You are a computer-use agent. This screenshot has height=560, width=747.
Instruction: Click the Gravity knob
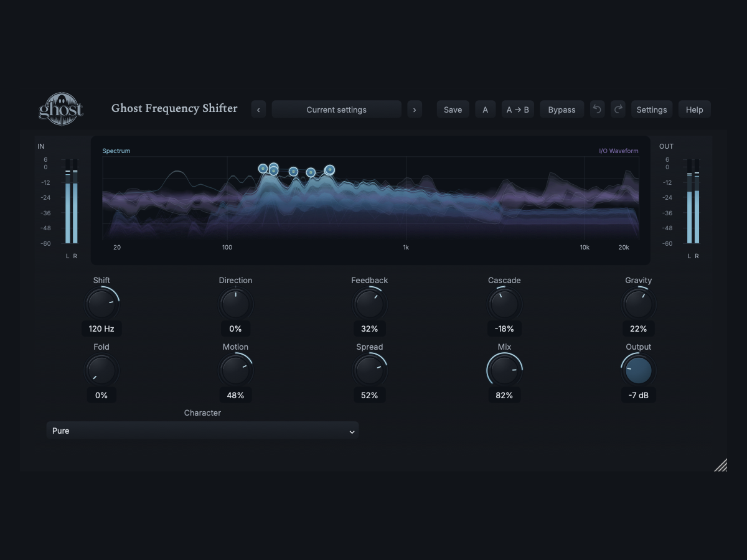coord(638,304)
